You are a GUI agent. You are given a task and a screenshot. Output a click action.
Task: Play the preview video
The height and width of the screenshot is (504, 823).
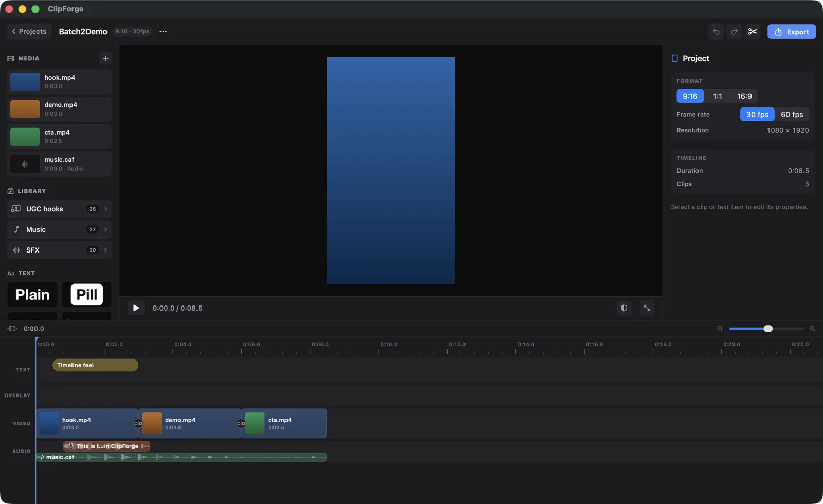[136, 308]
